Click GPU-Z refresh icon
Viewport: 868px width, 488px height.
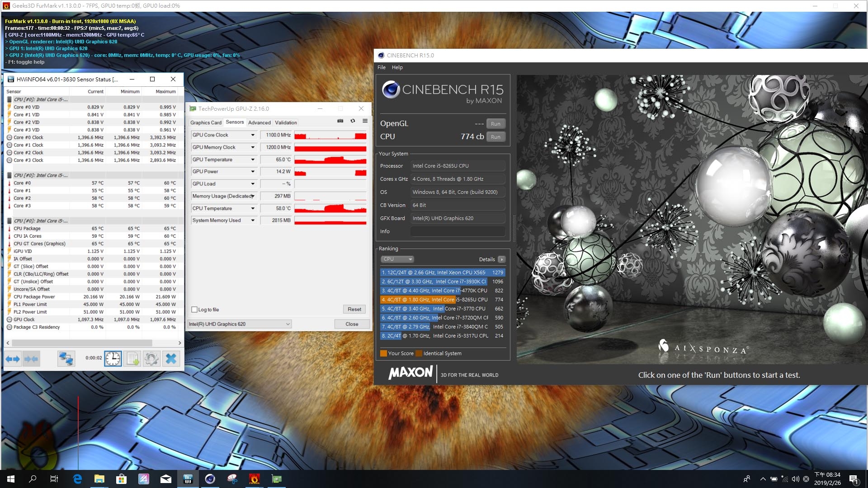[x=353, y=121]
